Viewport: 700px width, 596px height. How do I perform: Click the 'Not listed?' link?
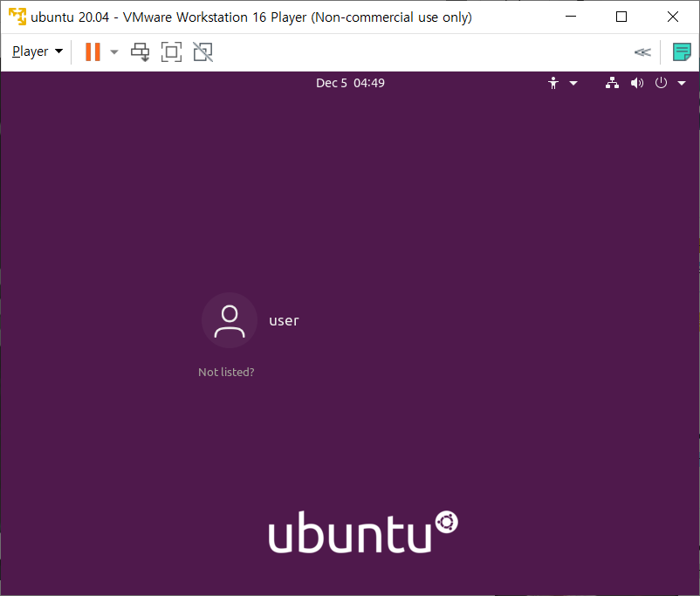point(226,372)
